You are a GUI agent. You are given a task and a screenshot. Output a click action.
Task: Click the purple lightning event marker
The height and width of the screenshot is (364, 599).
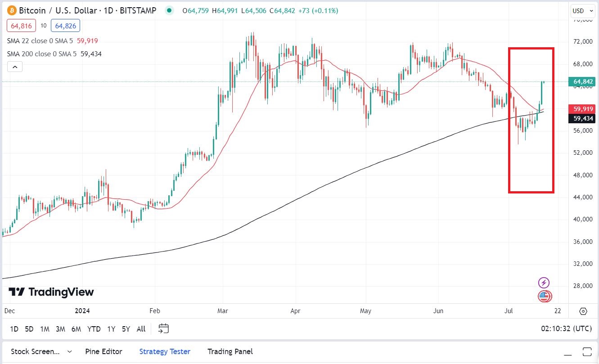(x=544, y=283)
